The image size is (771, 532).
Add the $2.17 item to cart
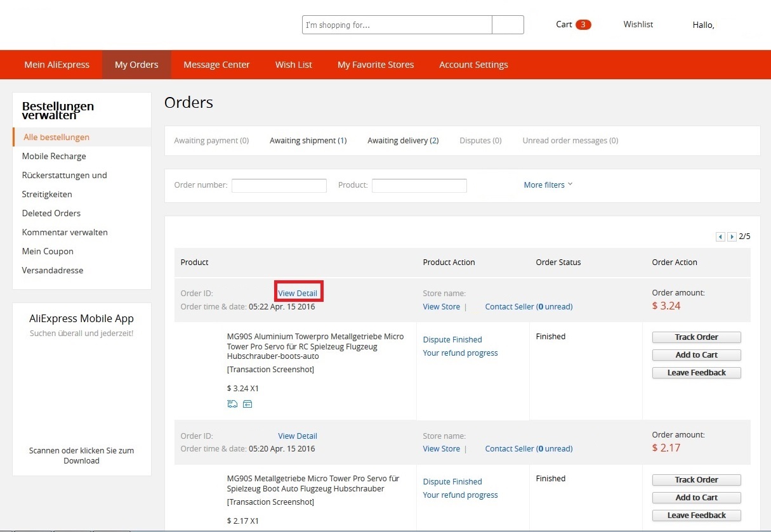697,498
